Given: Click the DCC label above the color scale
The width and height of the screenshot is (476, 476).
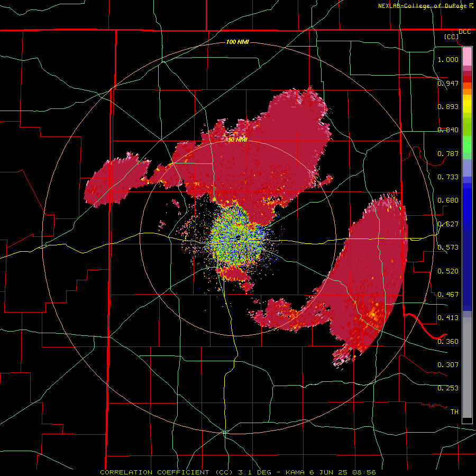Looking at the screenshot, I should point(464,32).
